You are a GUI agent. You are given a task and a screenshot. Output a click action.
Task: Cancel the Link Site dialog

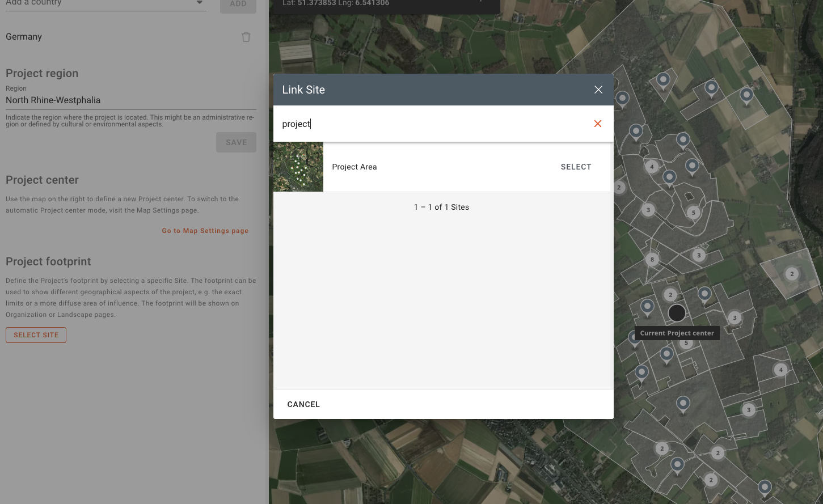[x=303, y=404]
